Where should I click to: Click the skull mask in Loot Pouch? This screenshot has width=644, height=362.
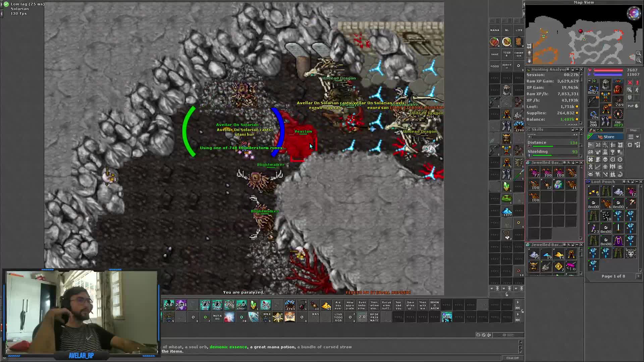click(631, 253)
